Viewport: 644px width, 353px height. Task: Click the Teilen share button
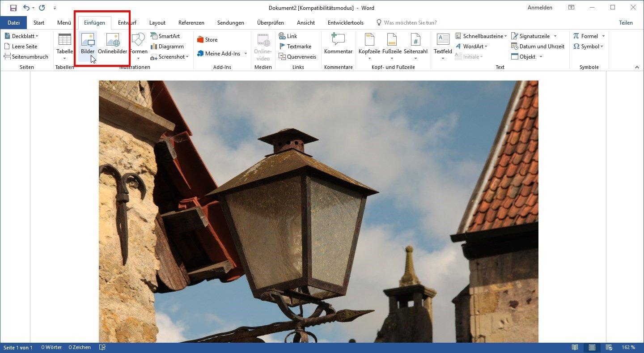[x=626, y=23]
